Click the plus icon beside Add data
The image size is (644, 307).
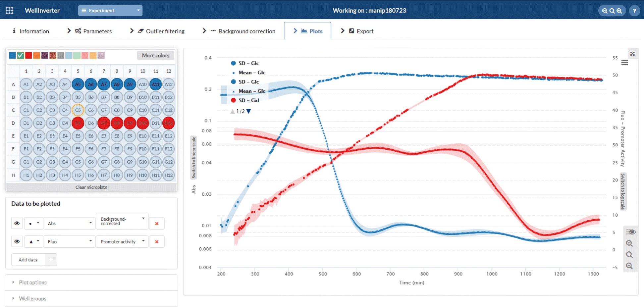(51, 260)
